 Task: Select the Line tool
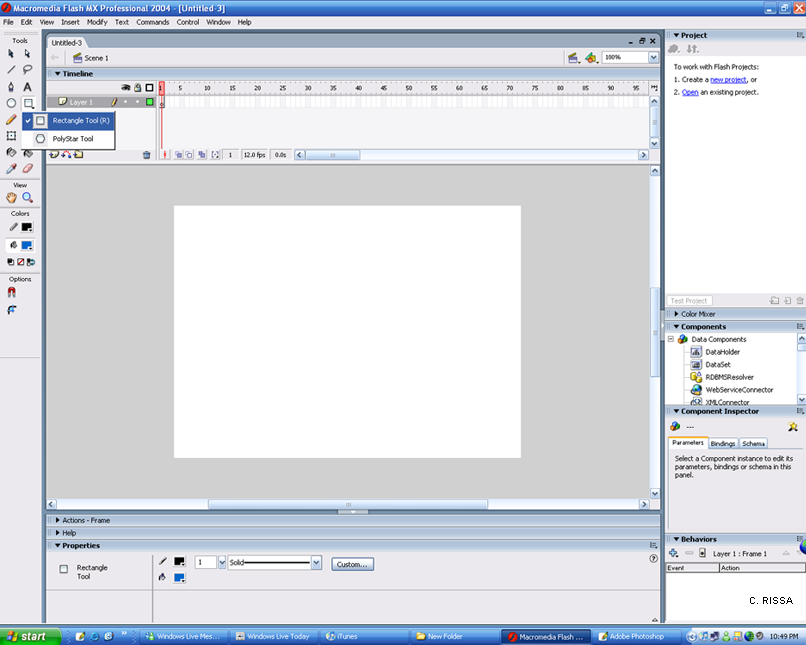pyautogui.click(x=11, y=69)
